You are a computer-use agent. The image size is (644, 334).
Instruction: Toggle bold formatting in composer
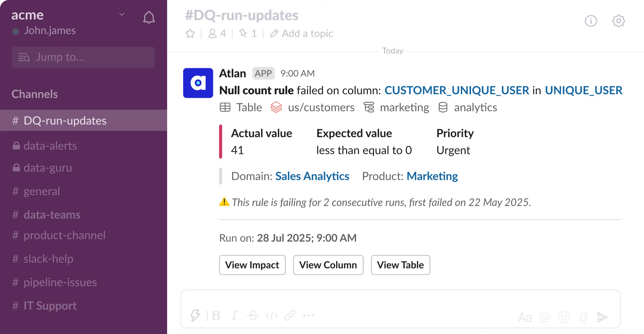tap(216, 316)
